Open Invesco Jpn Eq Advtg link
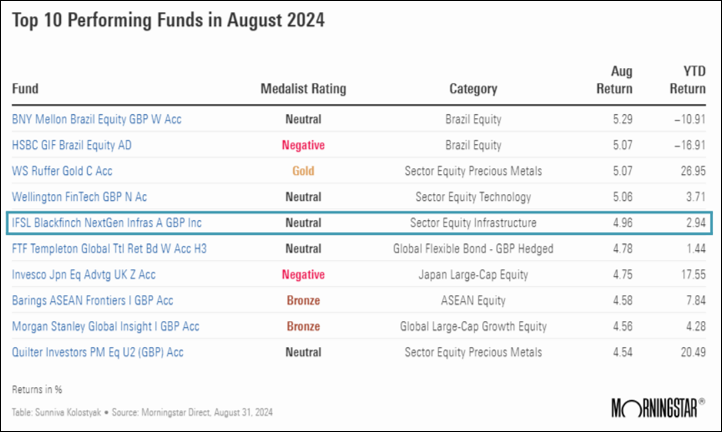The height and width of the screenshot is (432, 722). 86,275
